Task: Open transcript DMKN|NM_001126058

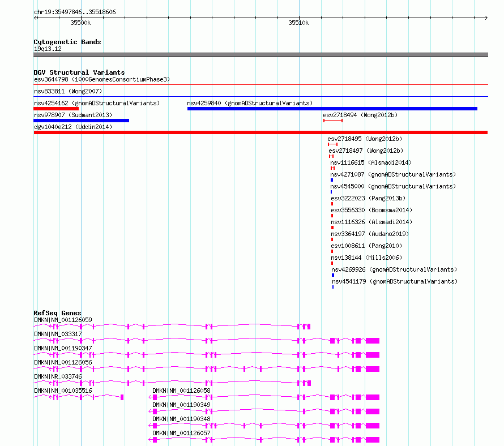Action: [x=181, y=391]
